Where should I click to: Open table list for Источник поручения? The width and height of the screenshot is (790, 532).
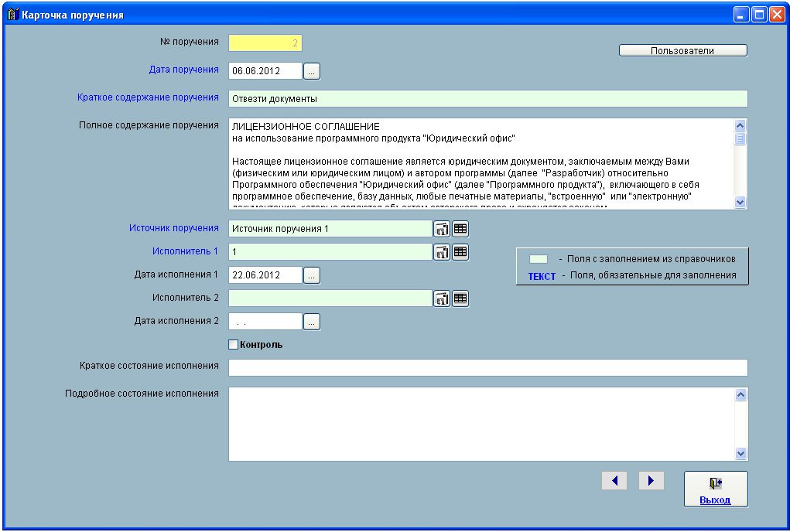460,229
